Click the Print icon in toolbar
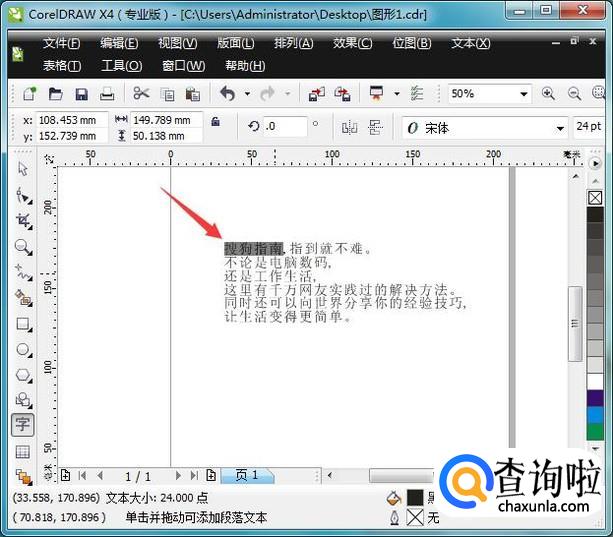613x537 pixels. click(107, 94)
